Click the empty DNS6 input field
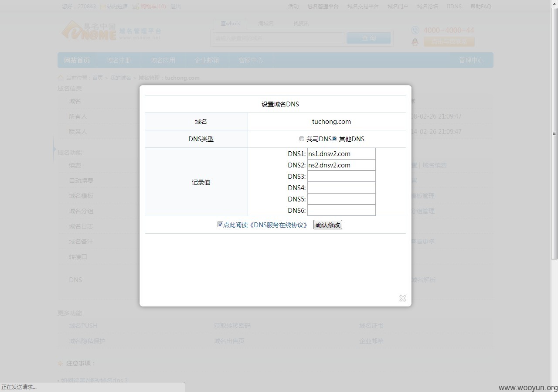Viewport: 558px width, 392px height. (x=341, y=210)
